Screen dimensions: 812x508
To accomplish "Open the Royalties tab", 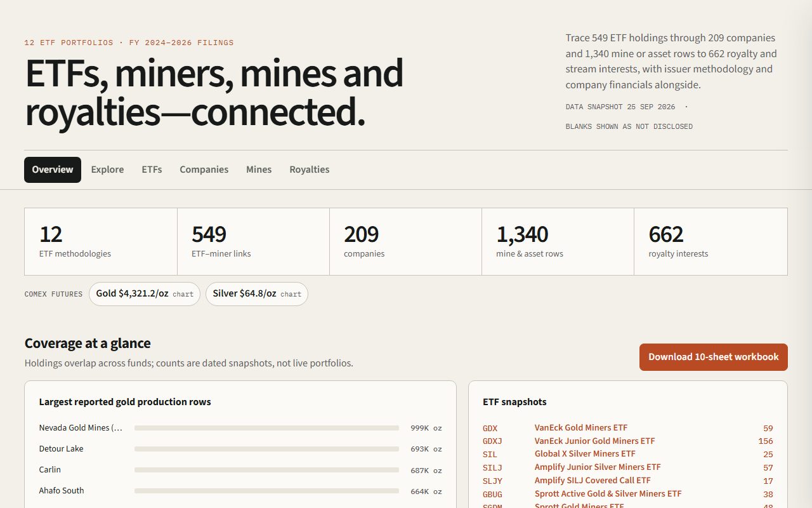I will [310, 170].
